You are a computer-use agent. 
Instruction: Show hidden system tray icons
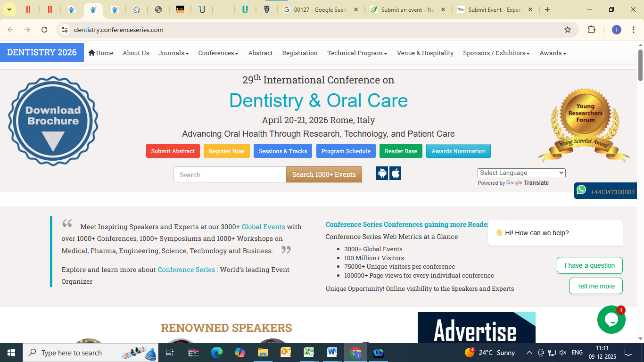pos(529,353)
